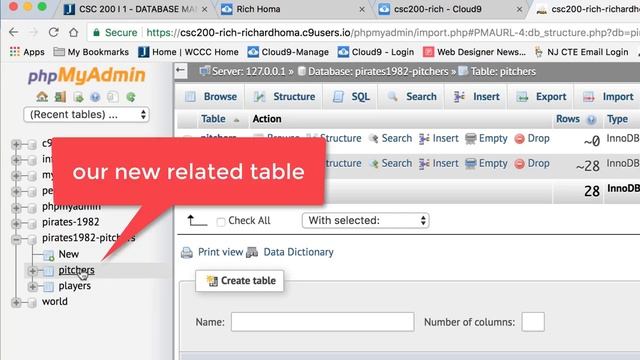Open Home WCCC Home bookmark

click(x=188, y=52)
